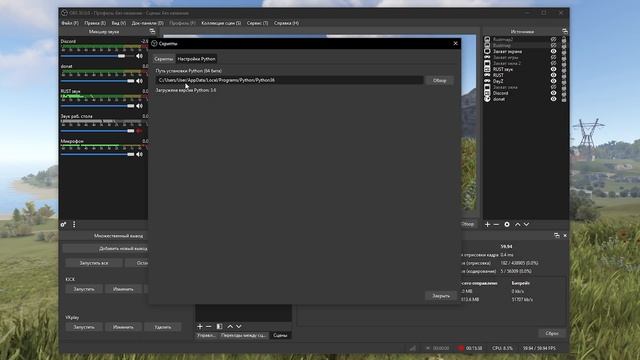
Task: Click Изменить under KICK
Action: 123,289
